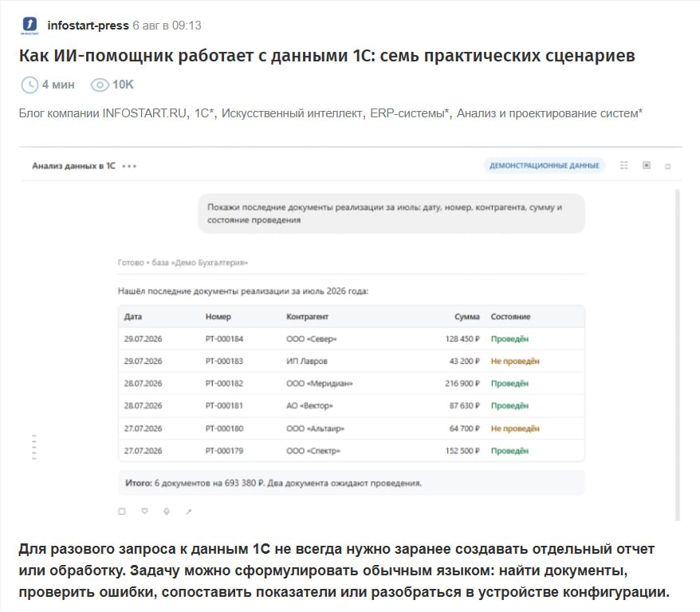Open the Анализ и проектирование систем* hub
The image size is (700, 612).
(549, 113)
